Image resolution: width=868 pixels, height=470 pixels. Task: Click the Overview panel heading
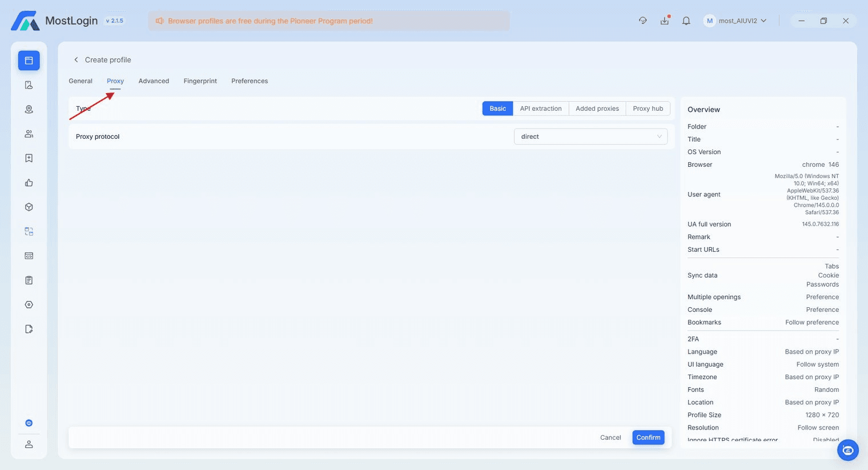tap(704, 110)
